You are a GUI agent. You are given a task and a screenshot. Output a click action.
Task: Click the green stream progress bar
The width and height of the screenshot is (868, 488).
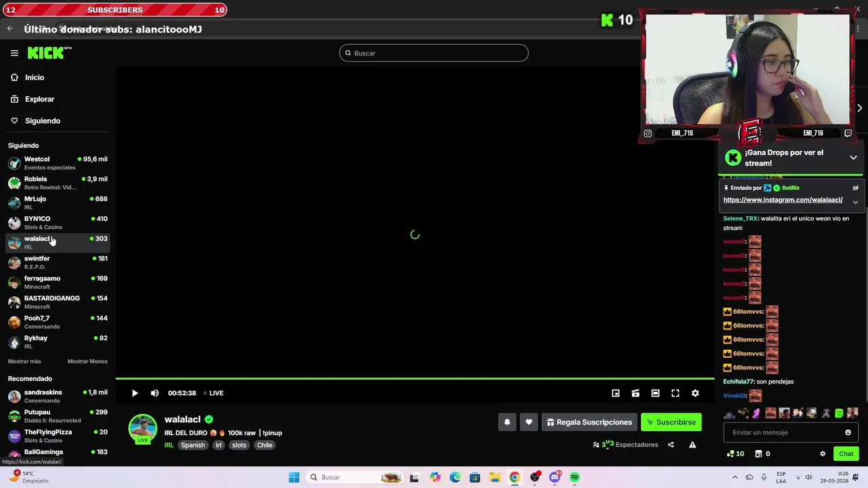(414, 378)
